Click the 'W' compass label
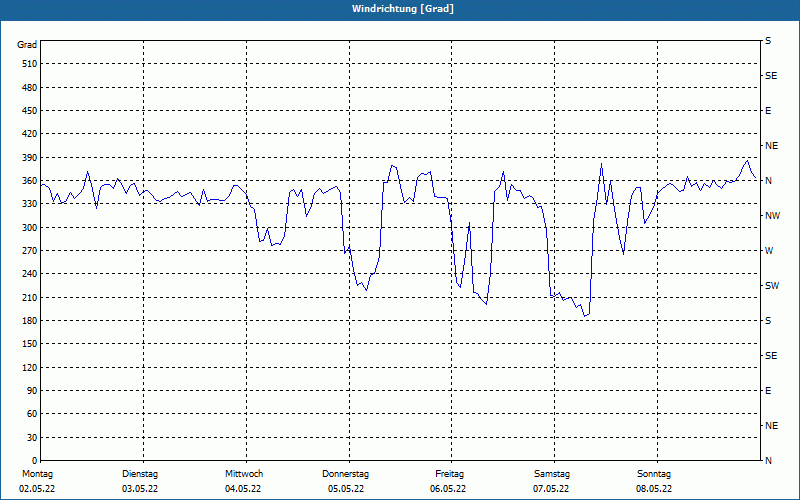 [769, 251]
